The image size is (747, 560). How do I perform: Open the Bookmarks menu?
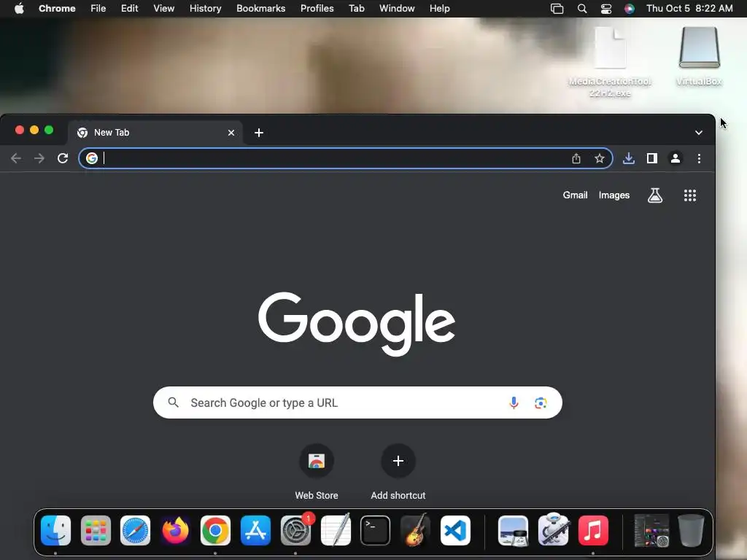(261, 9)
